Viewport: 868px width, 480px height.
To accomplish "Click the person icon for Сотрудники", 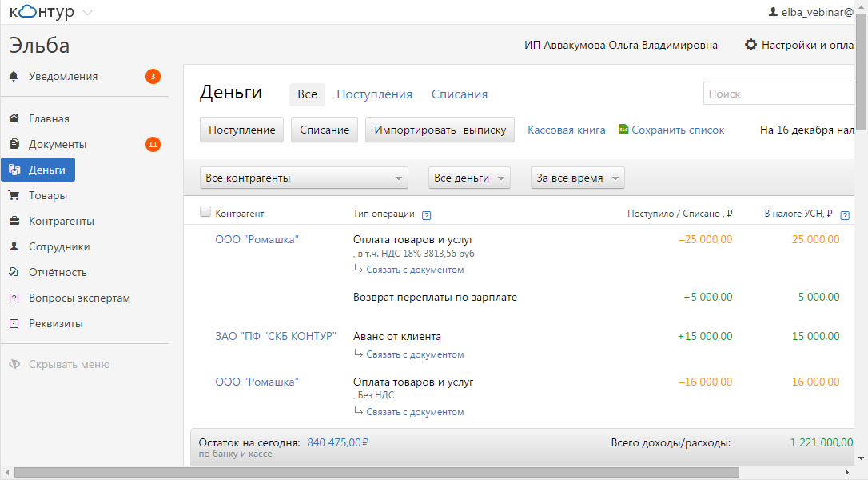I will click(14, 246).
